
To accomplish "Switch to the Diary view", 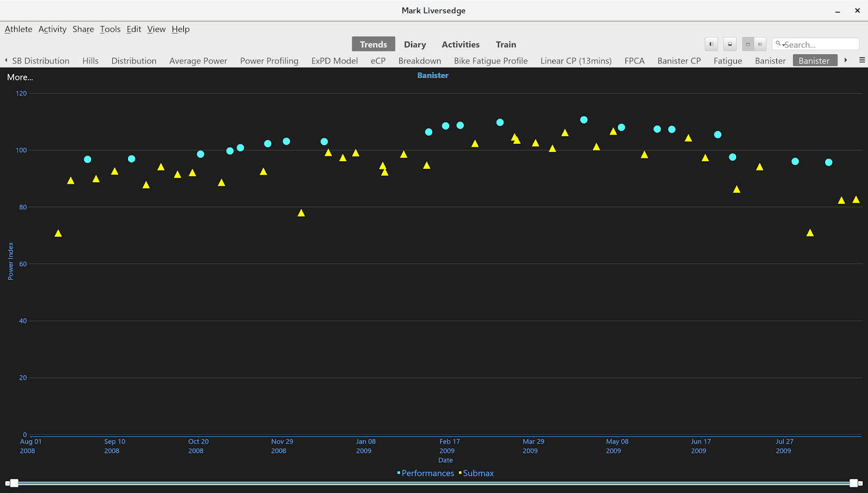I will click(415, 45).
